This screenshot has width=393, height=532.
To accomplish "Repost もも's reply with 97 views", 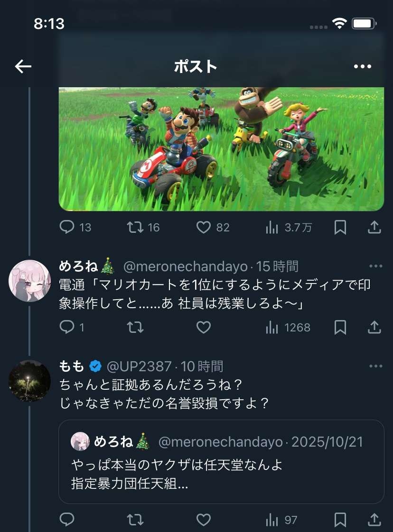I will pyautogui.click(x=135, y=520).
